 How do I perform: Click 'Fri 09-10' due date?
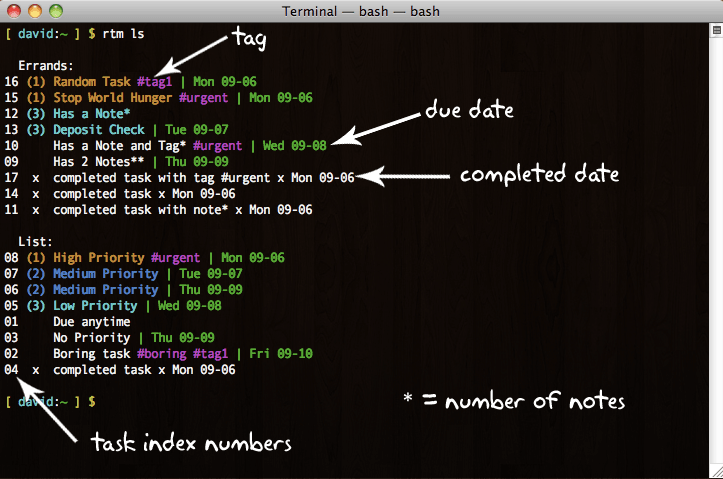[281, 354]
